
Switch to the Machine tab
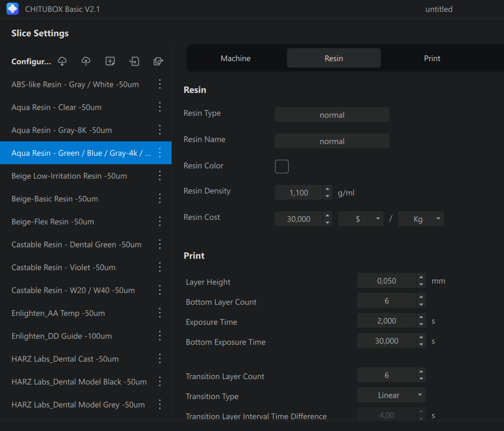pos(236,58)
